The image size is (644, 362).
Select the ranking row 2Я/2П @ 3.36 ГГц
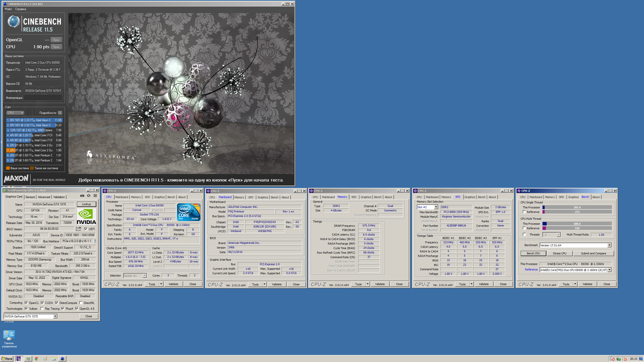34,150
